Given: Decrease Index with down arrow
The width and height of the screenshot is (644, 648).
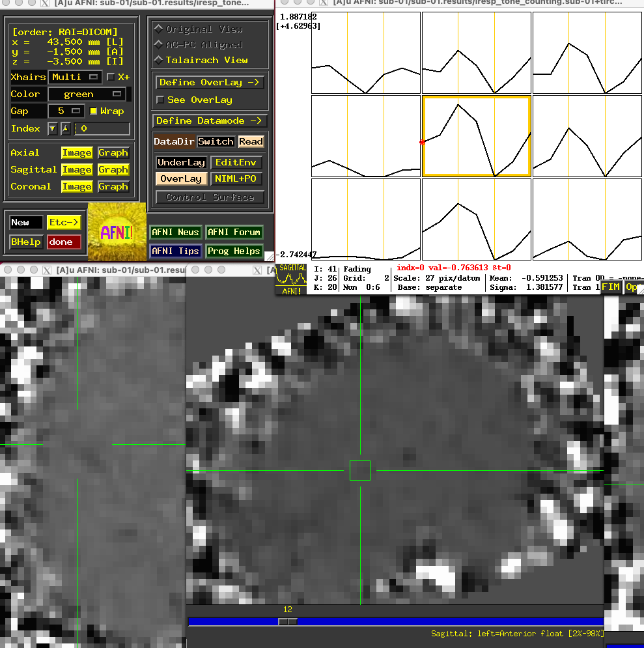Looking at the screenshot, I should 53,129.
